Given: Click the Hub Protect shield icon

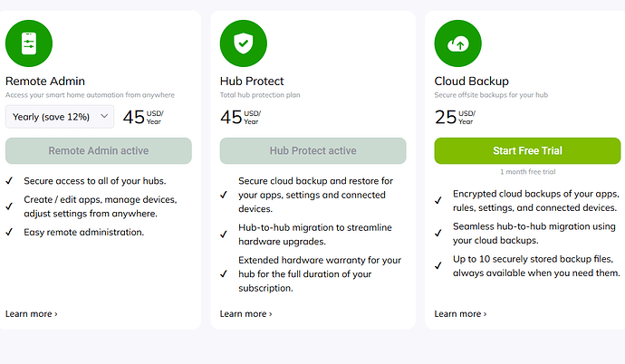Looking at the screenshot, I should click(244, 42).
